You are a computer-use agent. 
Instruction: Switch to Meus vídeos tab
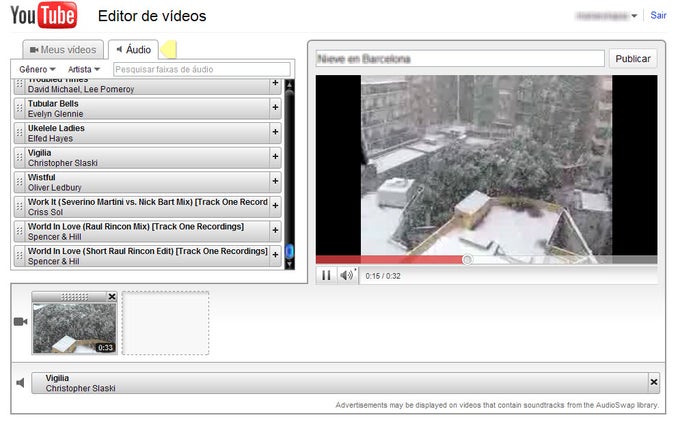click(x=63, y=50)
